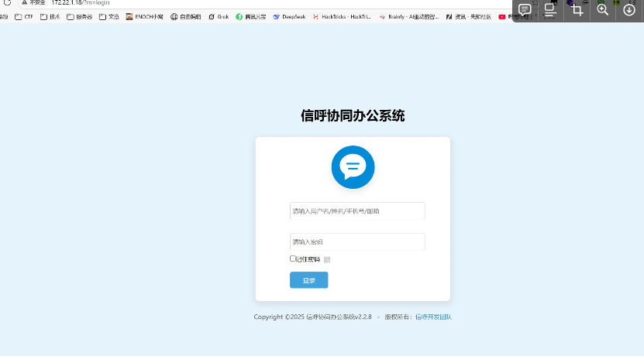The width and height of the screenshot is (644, 356).
Task: Click the download arrow overlay icon
Action: (x=629, y=9)
